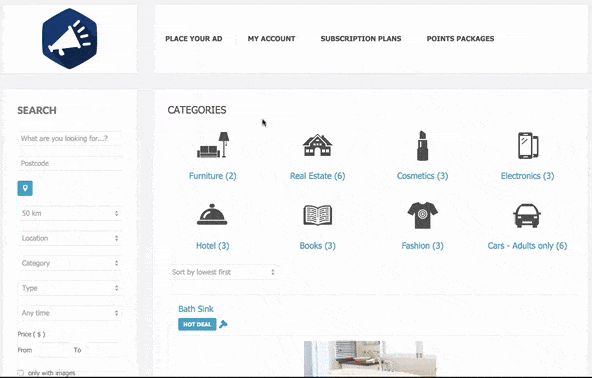Open the Bath Sink ad title
592x378 pixels.
196,309
